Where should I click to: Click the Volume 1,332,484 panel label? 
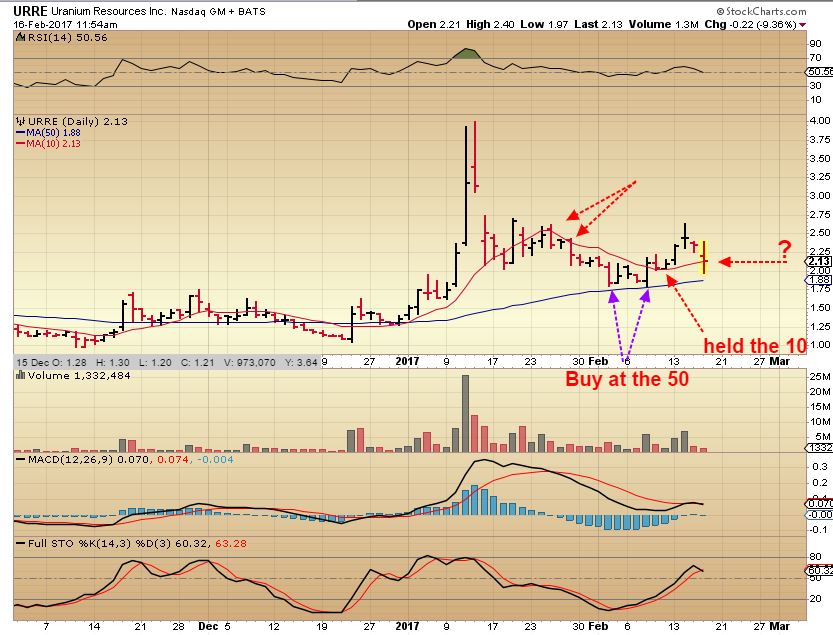(x=79, y=375)
